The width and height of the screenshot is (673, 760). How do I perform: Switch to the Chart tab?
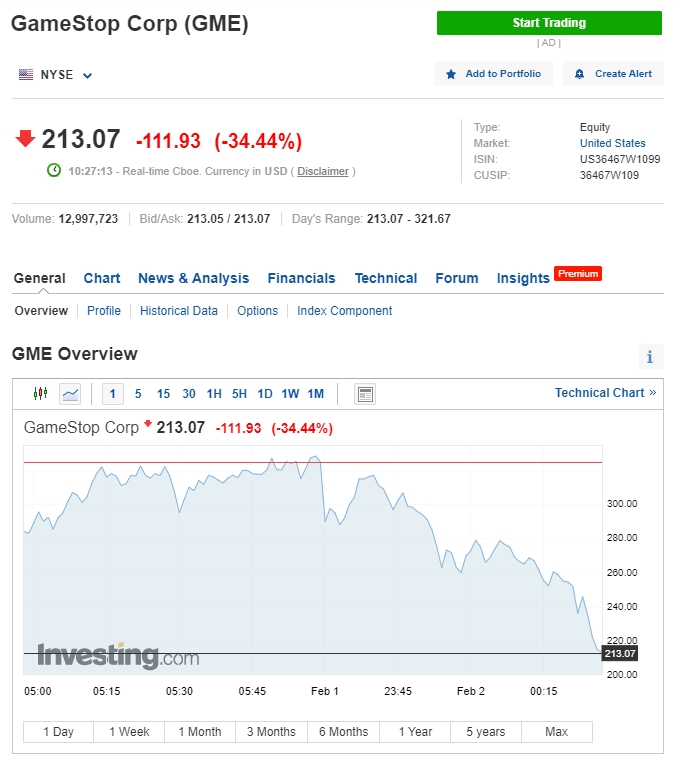[102, 278]
